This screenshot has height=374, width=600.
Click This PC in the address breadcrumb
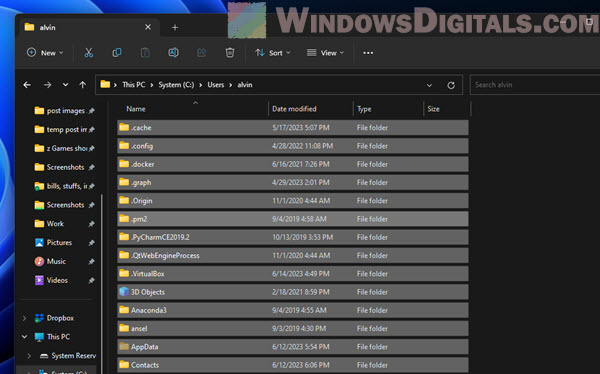[134, 85]
